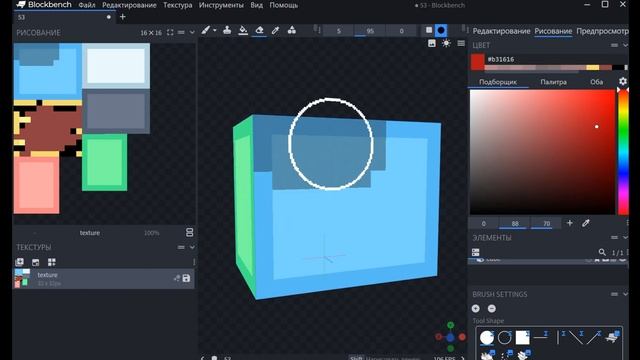Switch to Рисование mode tab

point(553,31)
